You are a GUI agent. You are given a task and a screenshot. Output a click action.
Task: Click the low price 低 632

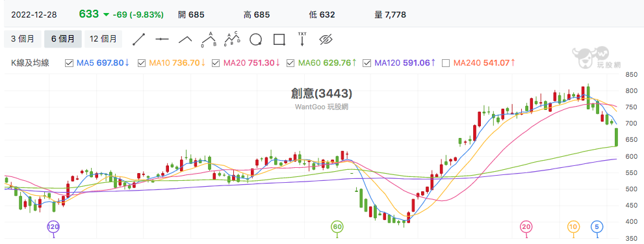pos(322,15)
